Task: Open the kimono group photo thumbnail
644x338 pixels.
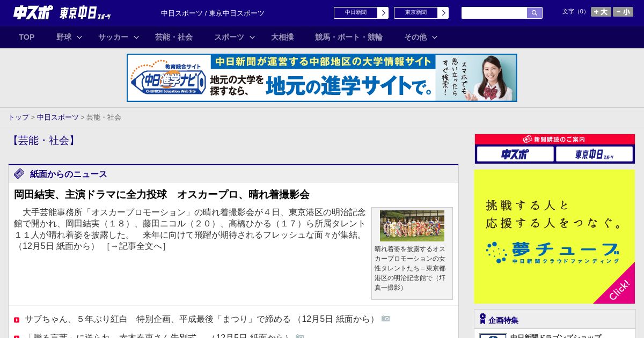Action: click(412, 226)
